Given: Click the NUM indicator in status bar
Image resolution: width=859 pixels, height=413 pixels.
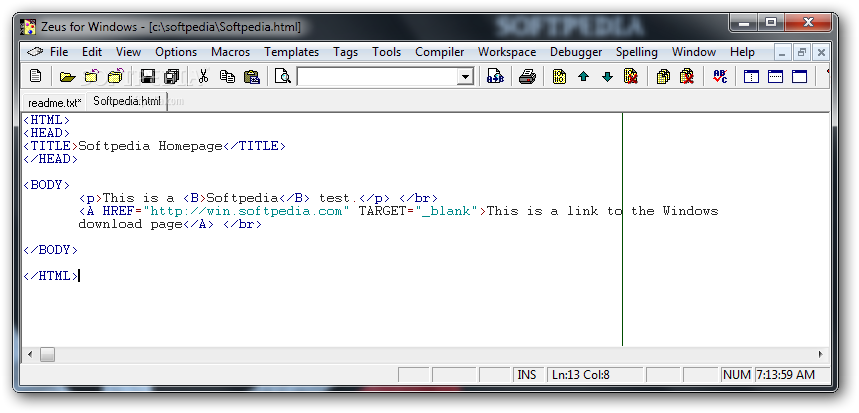Looking at the screenshot, I should [737, 375].
